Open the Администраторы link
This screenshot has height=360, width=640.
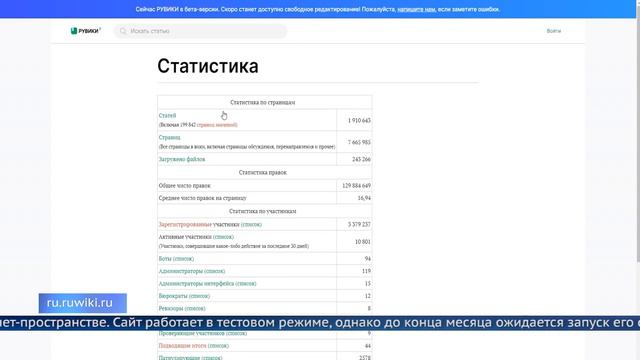180,271
